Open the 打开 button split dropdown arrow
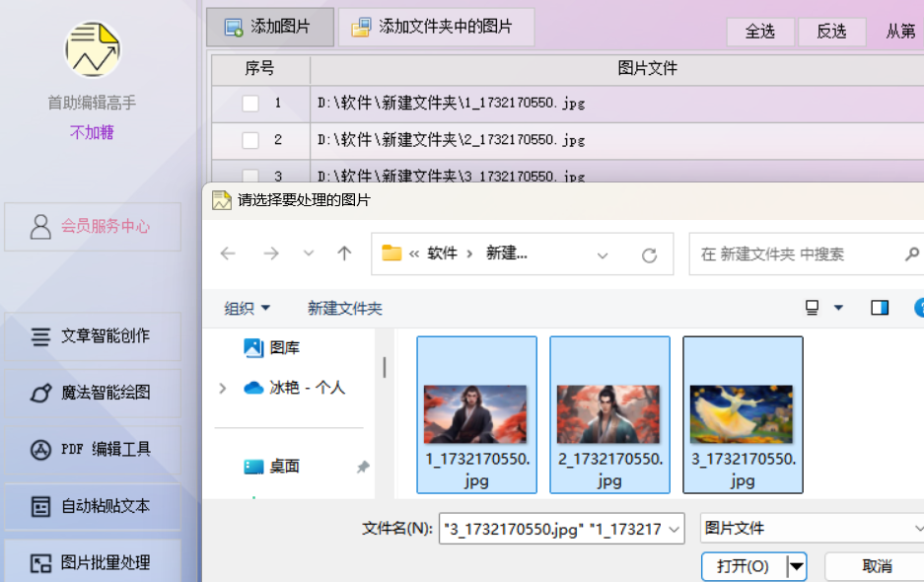The width and height of the screenshot is (924, 582). click(x=797, y=566)
